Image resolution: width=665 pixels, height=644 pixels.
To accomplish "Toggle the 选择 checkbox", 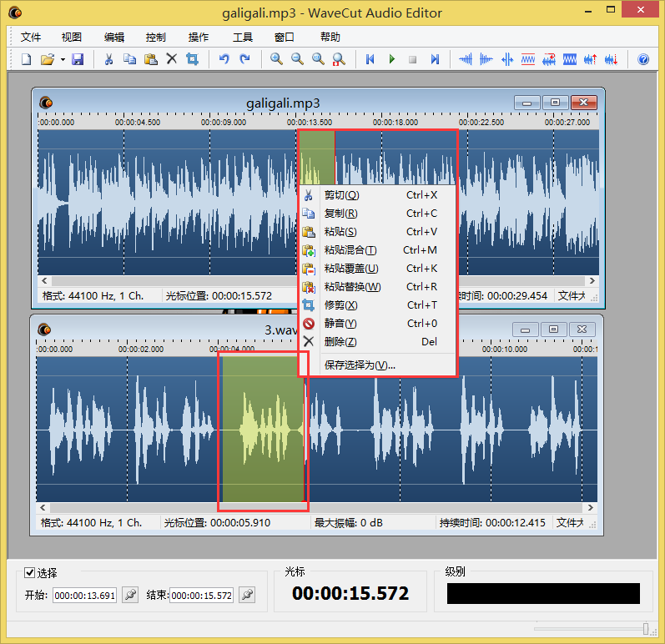I will point(30,573).
